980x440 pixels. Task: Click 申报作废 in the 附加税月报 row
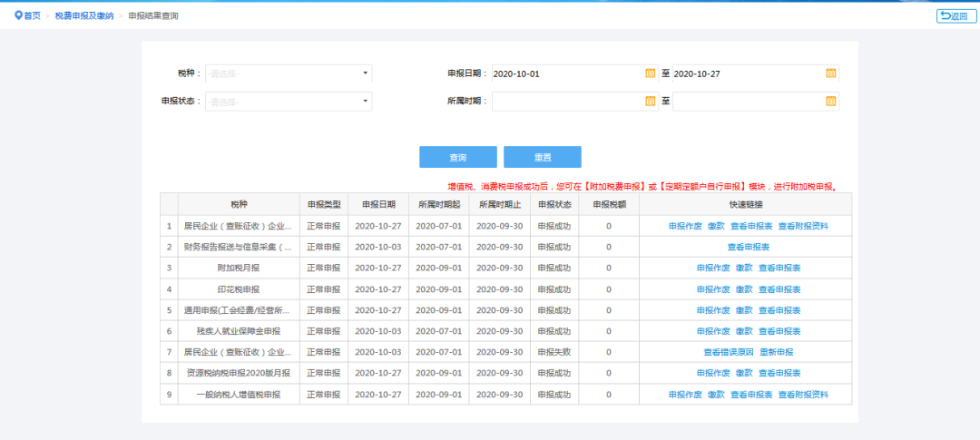(713, 268)
